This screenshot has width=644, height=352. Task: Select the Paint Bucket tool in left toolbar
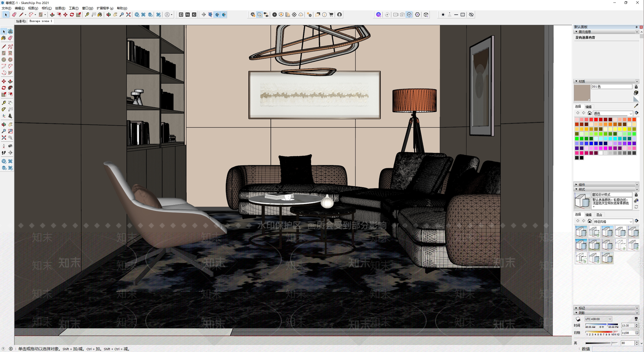coord(4,38)
